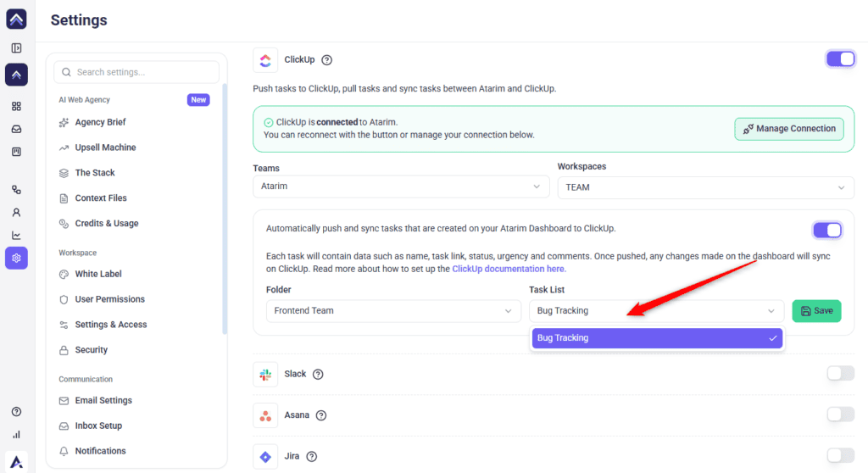Image resolution: width=868 pixels, height=473 pixels.
Task: Enable the Slack integration toggle
Action: point(840,373)
